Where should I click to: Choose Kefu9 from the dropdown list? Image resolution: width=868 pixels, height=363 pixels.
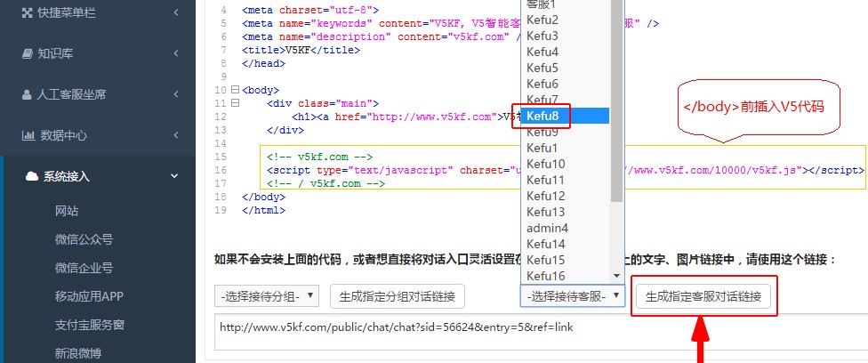(x=566, y=132)
